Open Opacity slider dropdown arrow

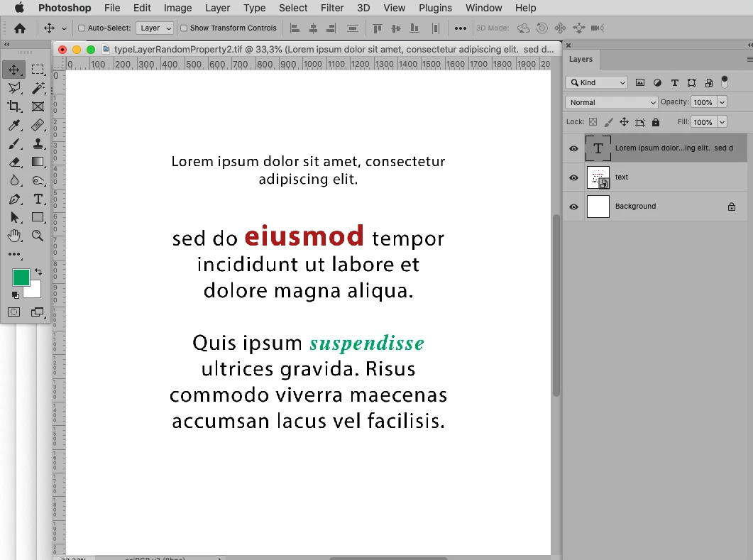(722, 102)
